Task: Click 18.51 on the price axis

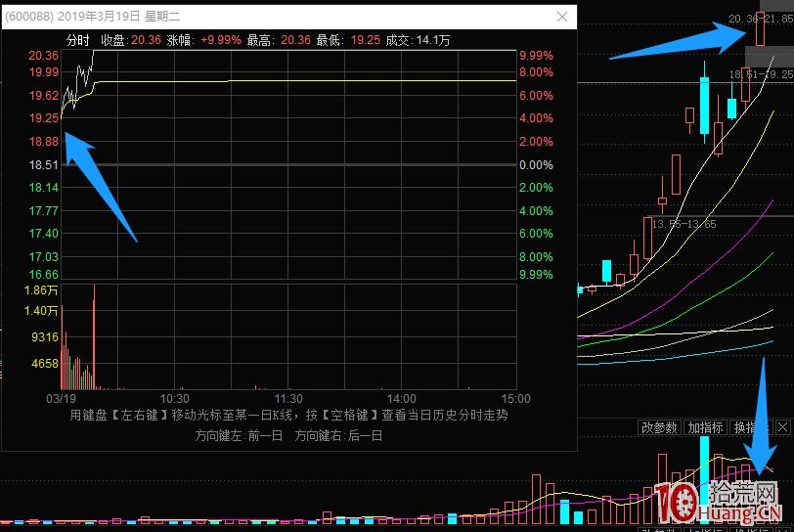Action: (x=44, y=164)
